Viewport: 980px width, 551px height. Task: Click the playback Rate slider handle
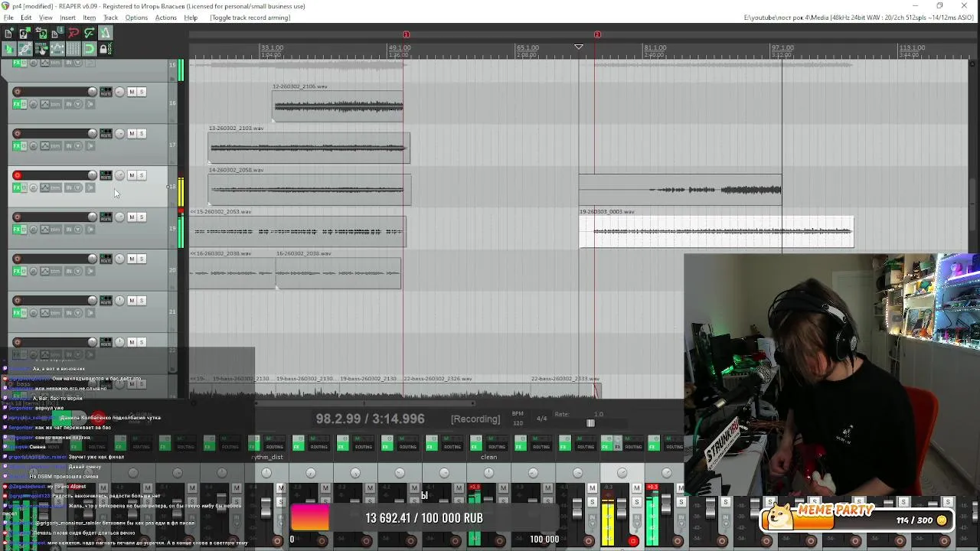[590, 423]
